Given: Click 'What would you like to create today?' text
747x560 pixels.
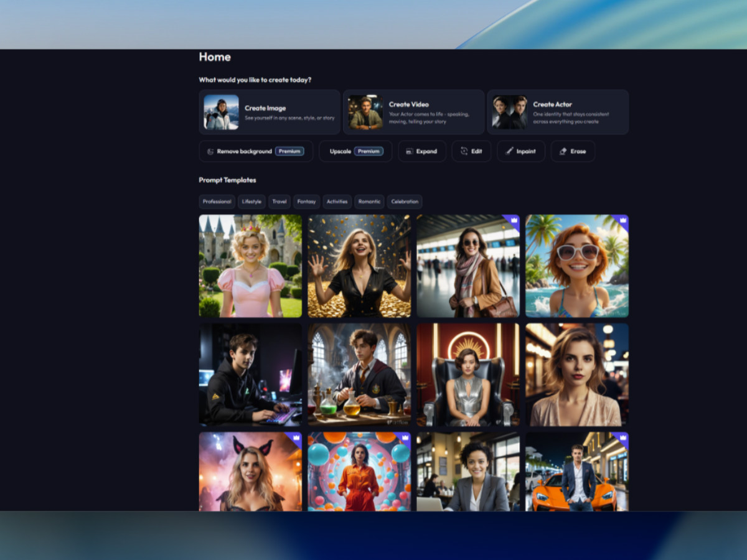Looking at the screenshot, I should (255, 80).
